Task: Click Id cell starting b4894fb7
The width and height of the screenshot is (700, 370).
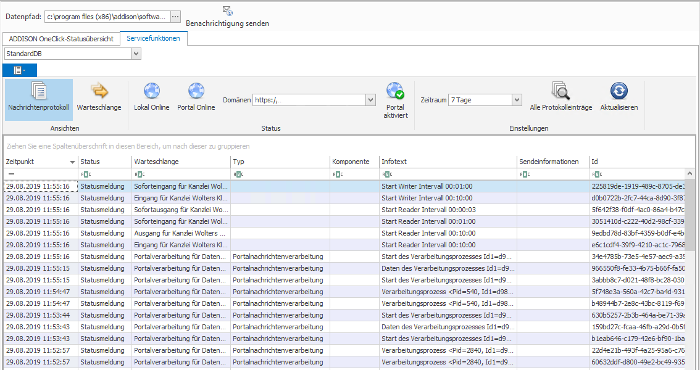Action: [x=637, y=303]
